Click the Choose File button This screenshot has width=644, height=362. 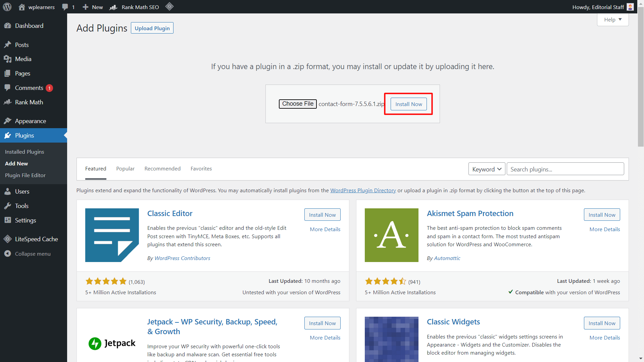pyautogui.click(x=298, y=104)
